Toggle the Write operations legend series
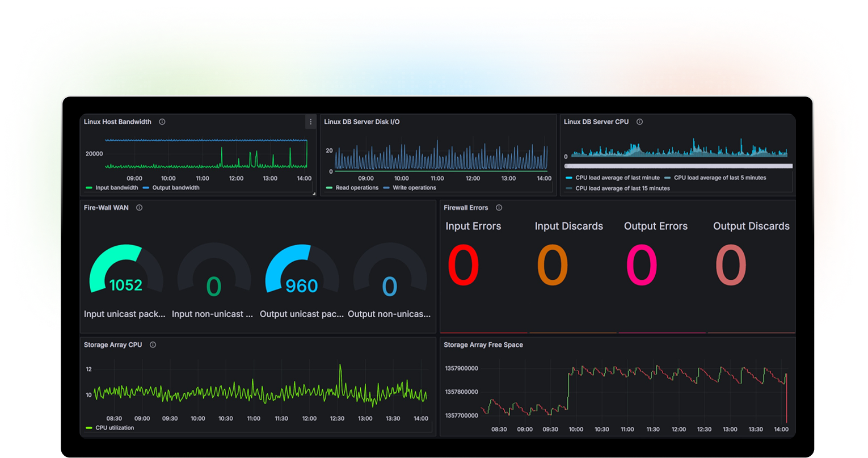The height and width of the screenshot is (458, 868). pos(414,188)
